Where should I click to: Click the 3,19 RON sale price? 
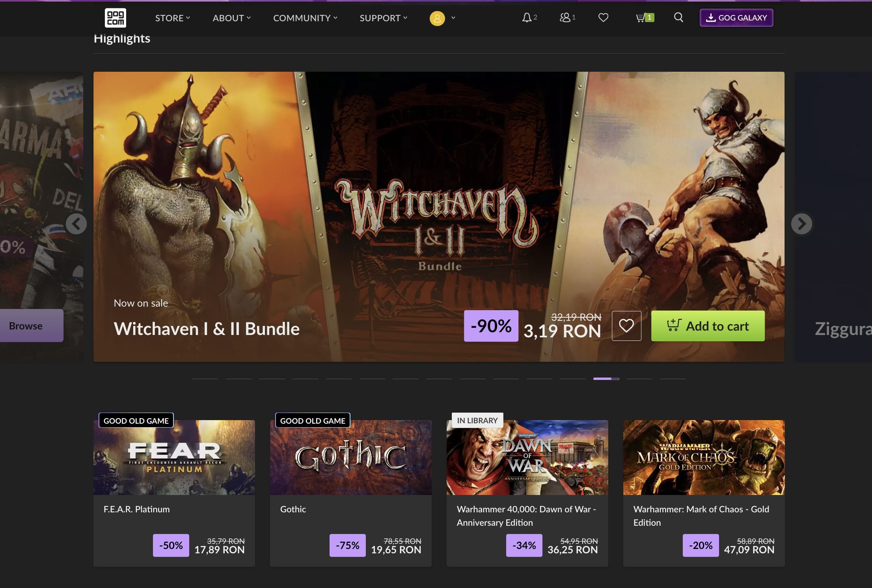[562, 331]
